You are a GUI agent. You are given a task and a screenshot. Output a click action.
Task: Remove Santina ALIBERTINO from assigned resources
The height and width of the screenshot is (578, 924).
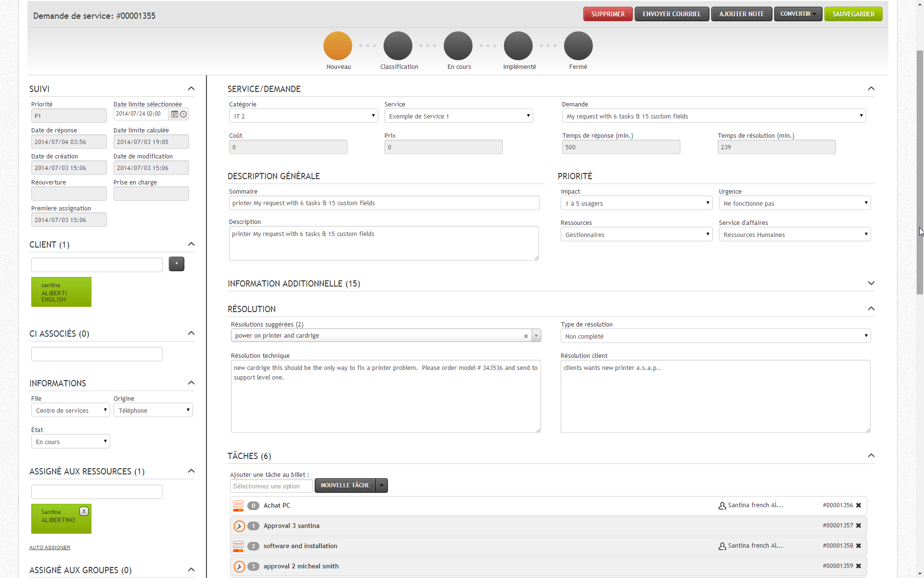pos(84,512)
